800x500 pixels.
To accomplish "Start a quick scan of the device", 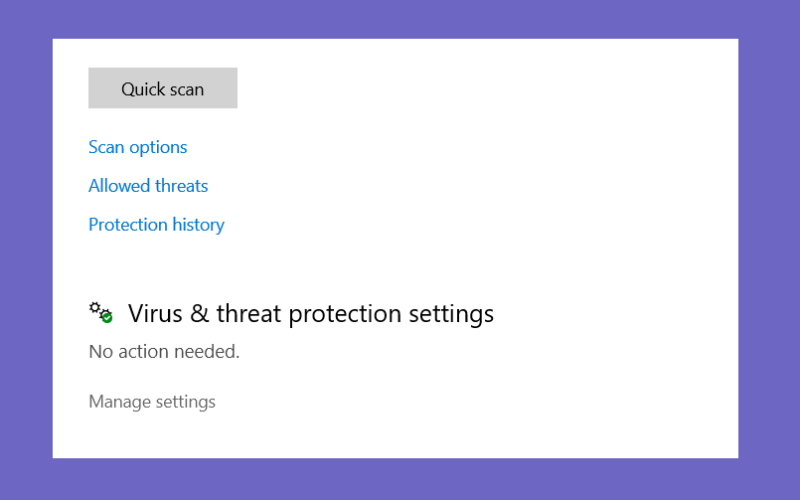I will 163,88.
